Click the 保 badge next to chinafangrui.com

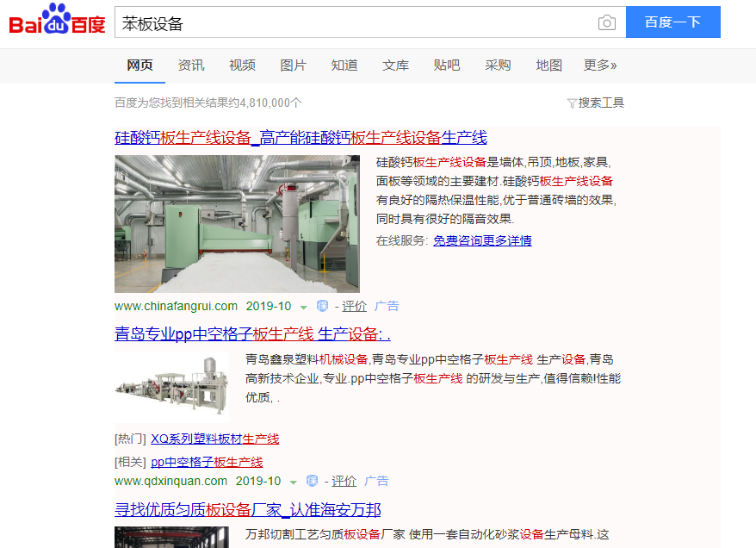[323, 306]
